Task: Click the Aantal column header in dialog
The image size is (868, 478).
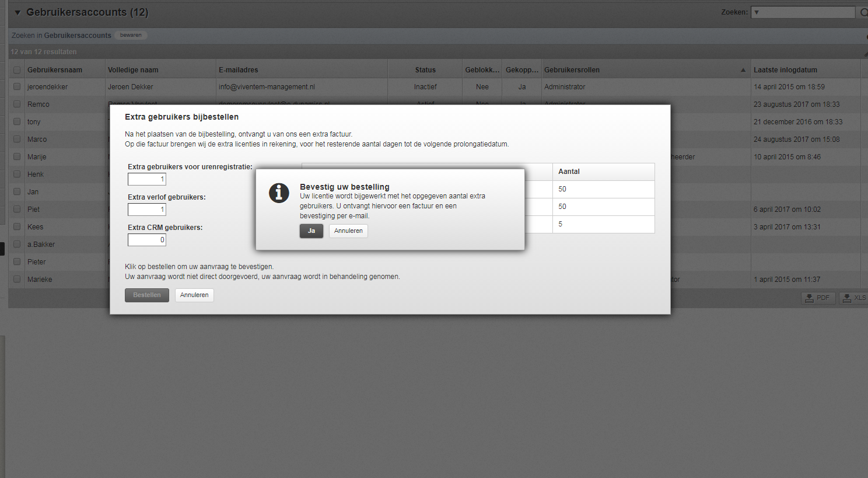Action: 604,172
